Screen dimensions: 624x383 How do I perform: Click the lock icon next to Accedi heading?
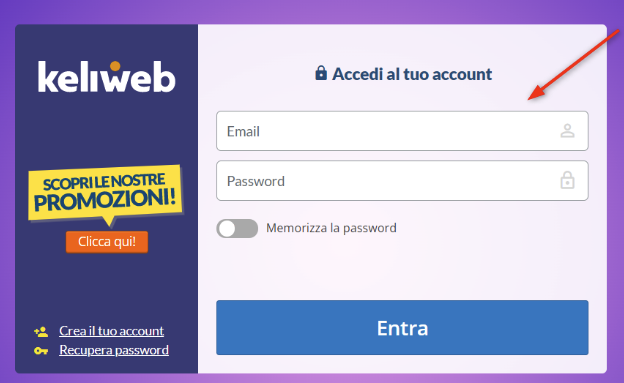[321, 73]
